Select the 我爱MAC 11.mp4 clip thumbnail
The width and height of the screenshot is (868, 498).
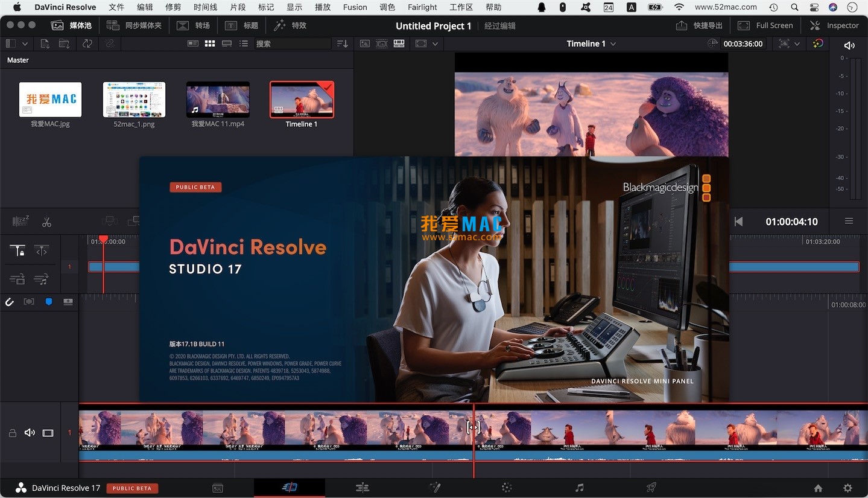(218, 100)
